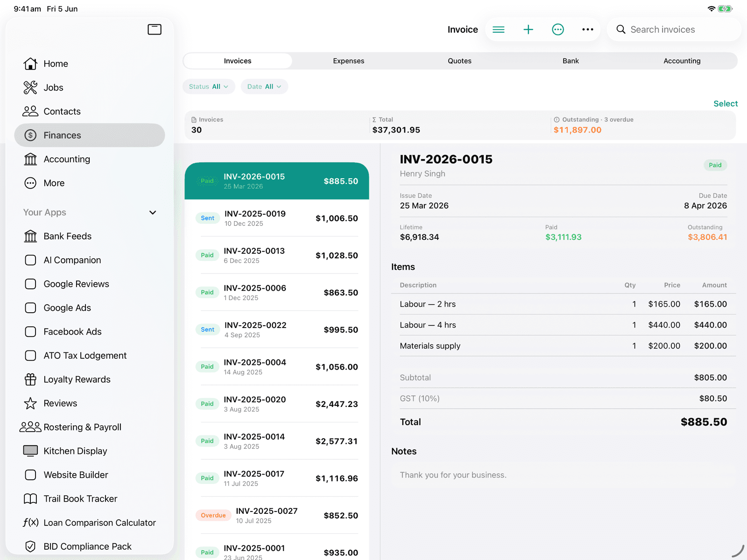Add a new invoice with plus icon
Image resolution: width=747 pixels, height=560 pixels.
[528, 29]
